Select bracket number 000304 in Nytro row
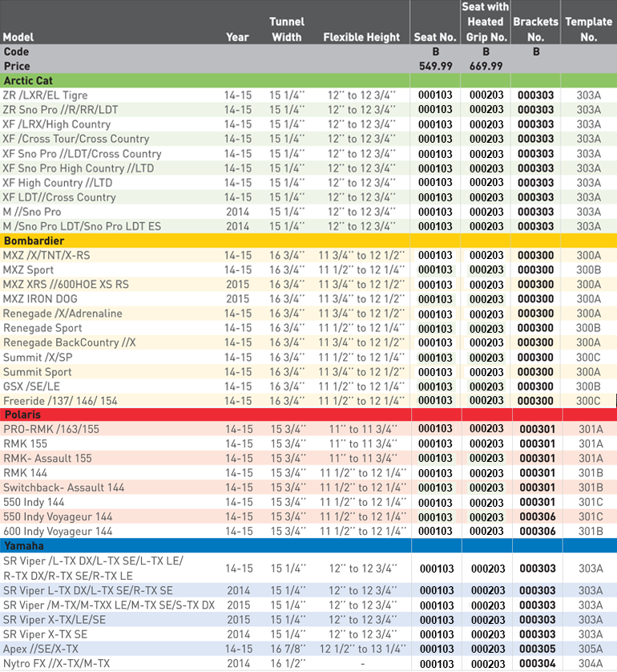Image resolution: width=617 pixels, height=672 pixels. coord(538,663)
